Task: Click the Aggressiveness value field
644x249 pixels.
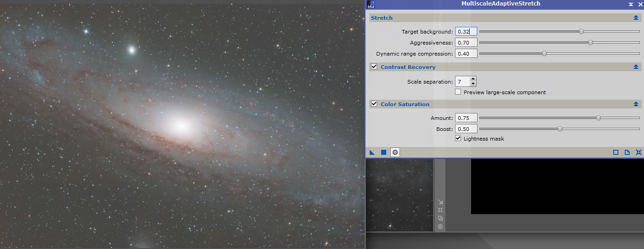Action: (466, 42)
